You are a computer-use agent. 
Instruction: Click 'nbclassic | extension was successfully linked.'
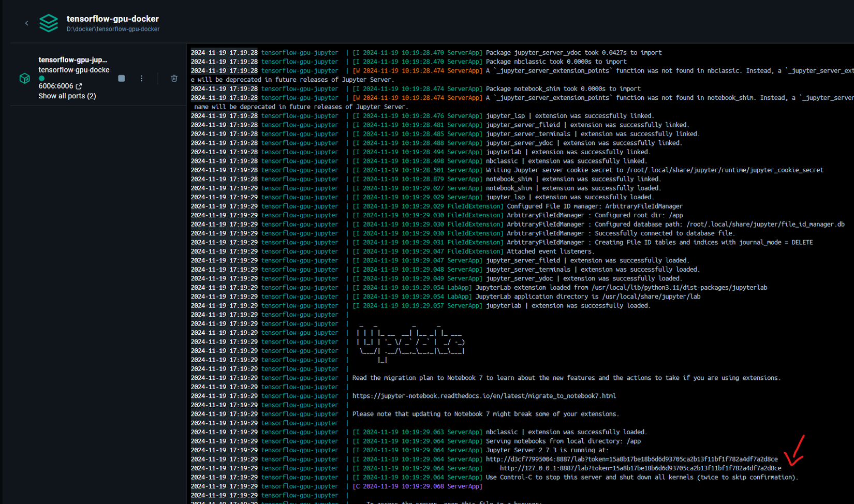tap(566, 161)
